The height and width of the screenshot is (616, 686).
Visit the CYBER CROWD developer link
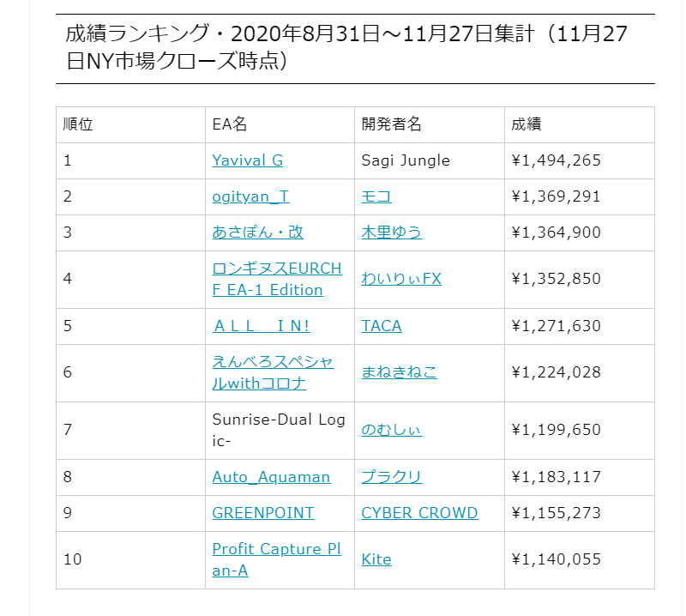pos(419,513)
